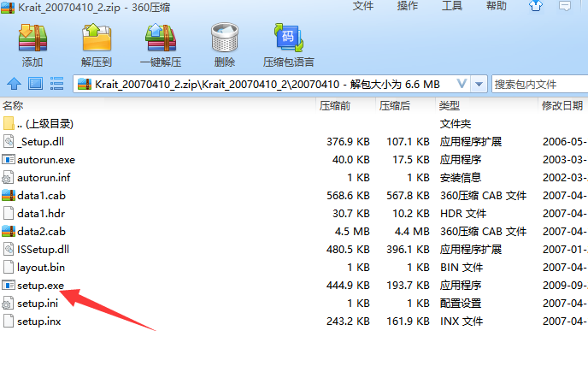The height and width of the screenshot is (366, 588).
Task: Open the 帮助 (Help) menu
Action: [496, 6]
